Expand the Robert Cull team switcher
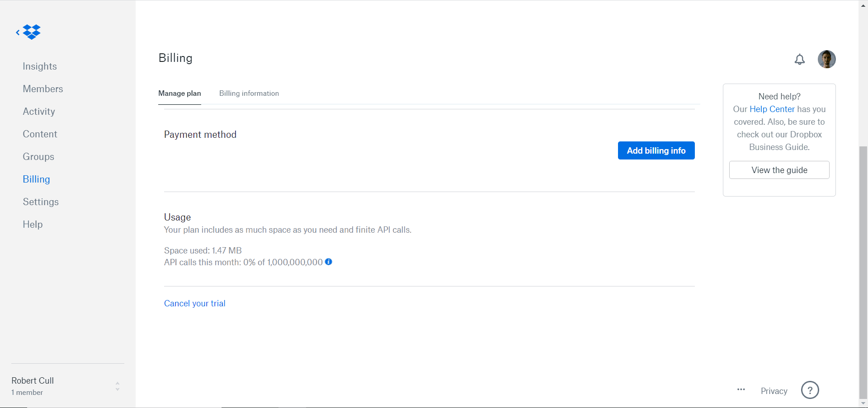 [x=117, y=386]
